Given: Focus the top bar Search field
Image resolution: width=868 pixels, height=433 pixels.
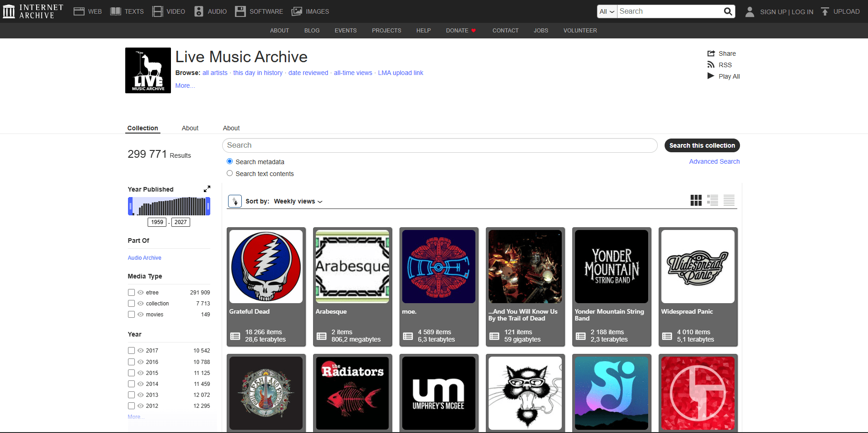Looking at the screenshot, I should pos(670,11).
